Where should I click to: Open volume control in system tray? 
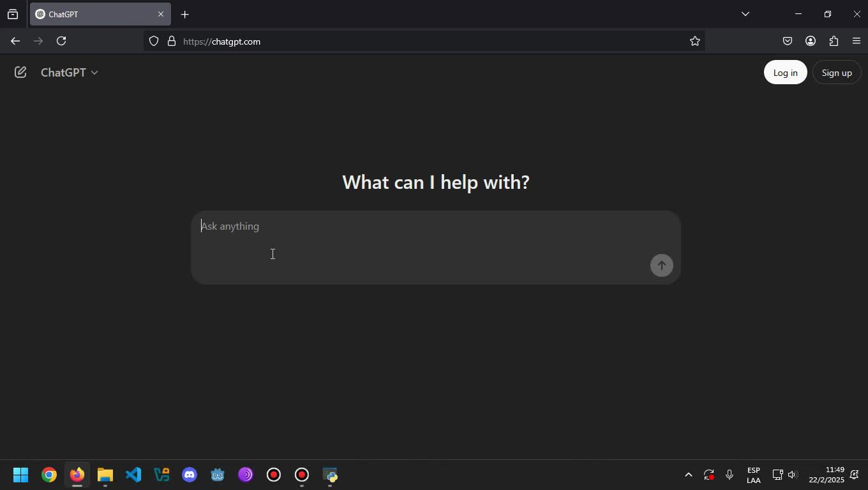pos(793,475)
